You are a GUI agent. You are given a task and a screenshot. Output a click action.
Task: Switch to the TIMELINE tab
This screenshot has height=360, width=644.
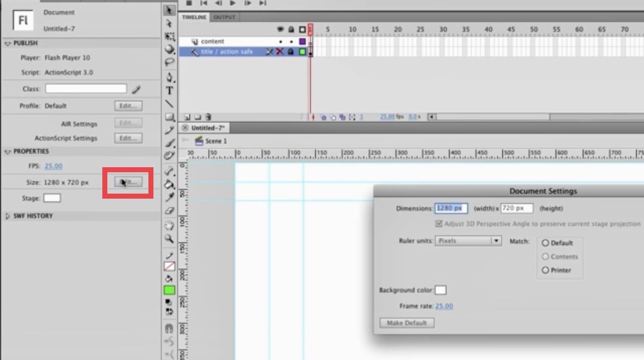(x=194, y=17)
